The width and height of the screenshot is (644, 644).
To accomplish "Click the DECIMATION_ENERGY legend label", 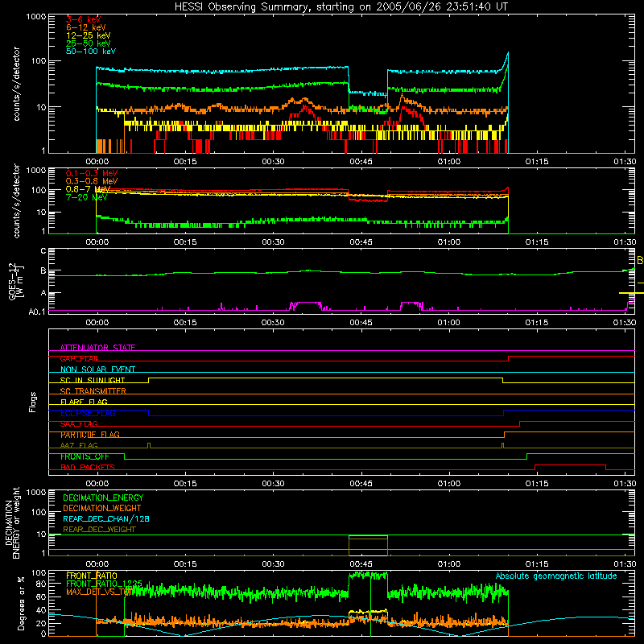I will pos(103,497).
